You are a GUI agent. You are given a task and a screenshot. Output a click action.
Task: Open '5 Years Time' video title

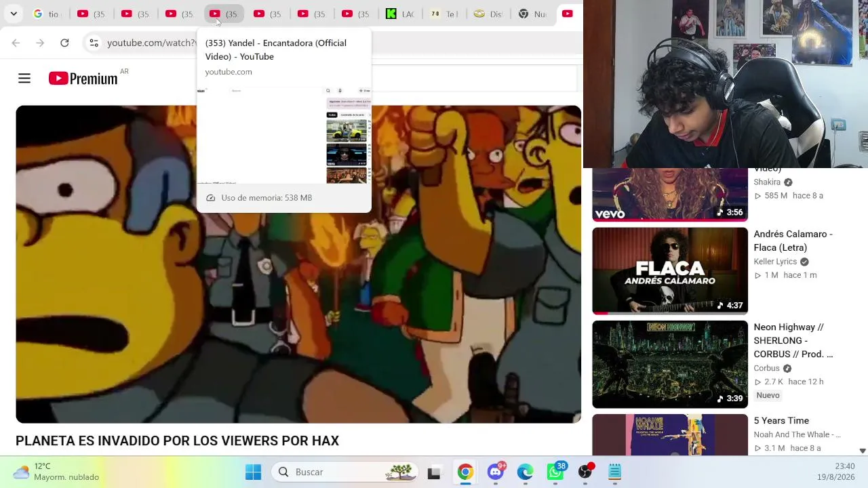coord(781,421)
